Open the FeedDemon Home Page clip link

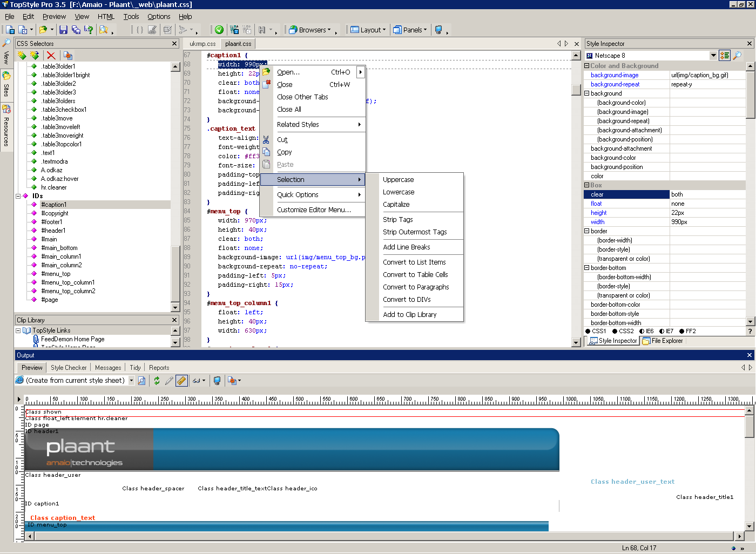coord(73,339)
